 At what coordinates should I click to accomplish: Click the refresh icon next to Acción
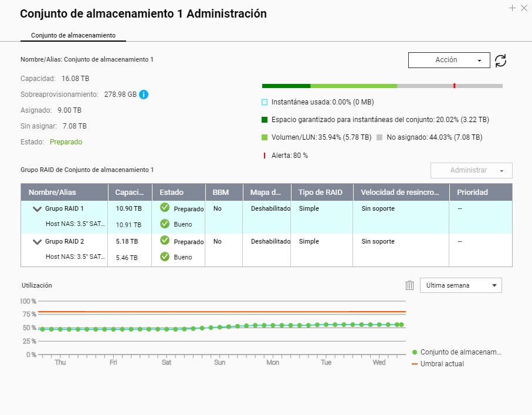[x=500, y=60]
